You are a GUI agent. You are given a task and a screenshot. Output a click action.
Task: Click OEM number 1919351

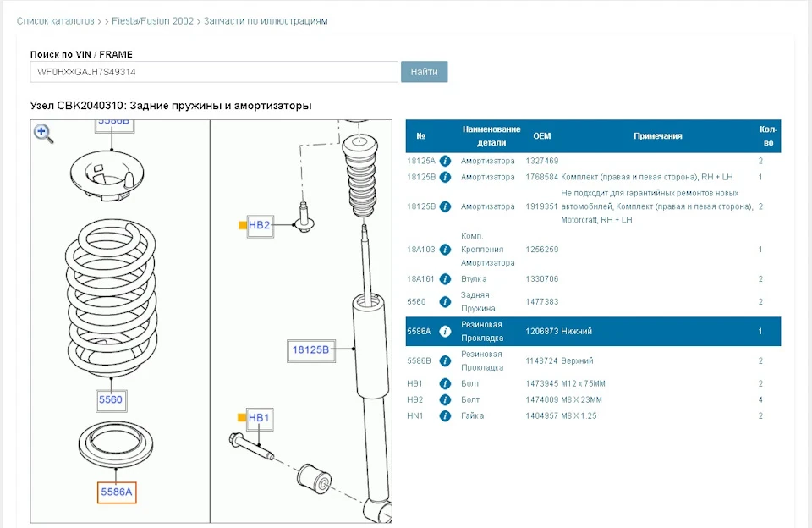pyautogui.click(x=542, y=206)
